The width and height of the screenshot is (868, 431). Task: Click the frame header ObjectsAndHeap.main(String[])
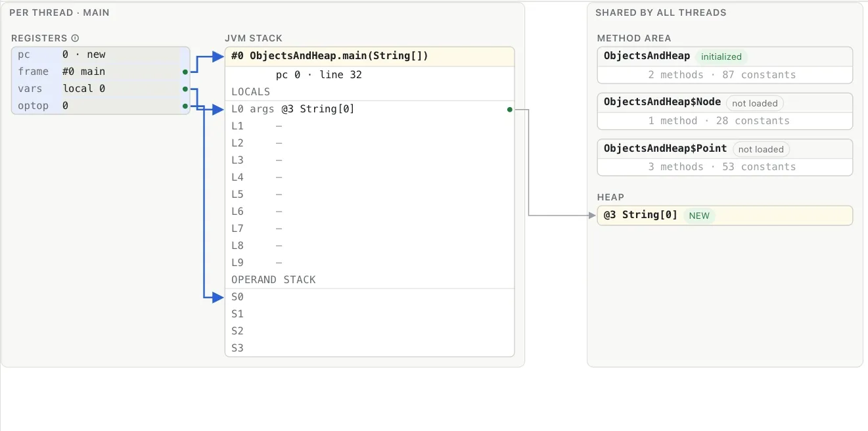click(369, 57)
